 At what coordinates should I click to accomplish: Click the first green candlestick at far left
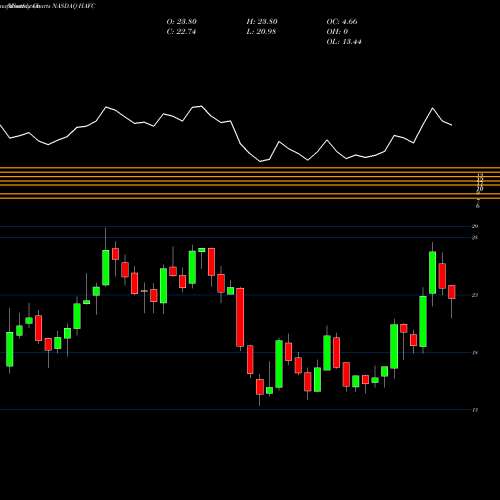pos(10,349)
